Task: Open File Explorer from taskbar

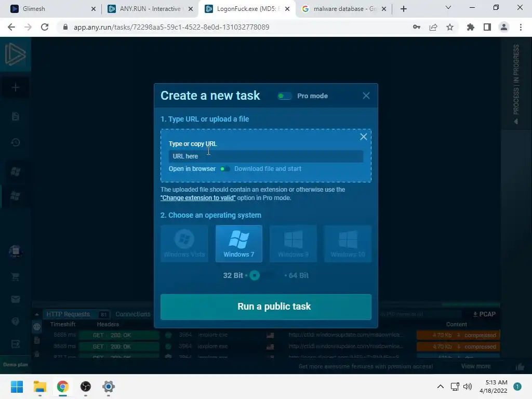Action: 39,387
